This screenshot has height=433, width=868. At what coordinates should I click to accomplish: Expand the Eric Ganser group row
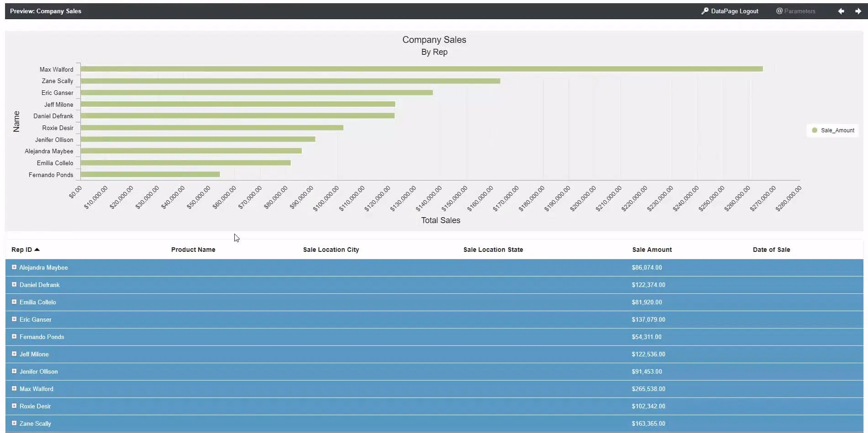point(14,319)
